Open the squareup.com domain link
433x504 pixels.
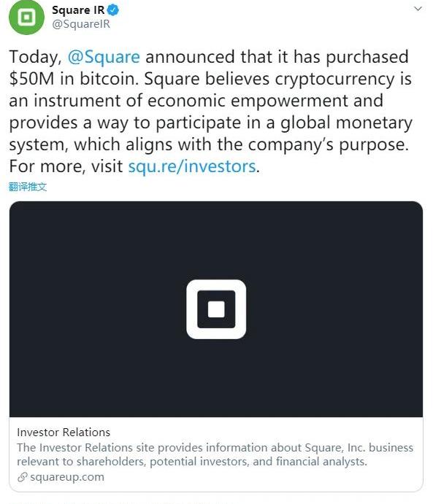(67, 477)
